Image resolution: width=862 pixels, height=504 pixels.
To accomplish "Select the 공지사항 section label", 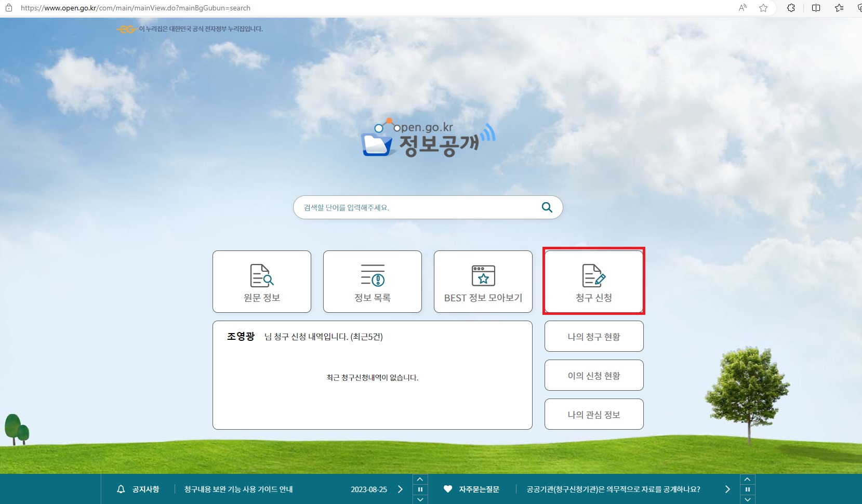I will click(x=146, y=489).
